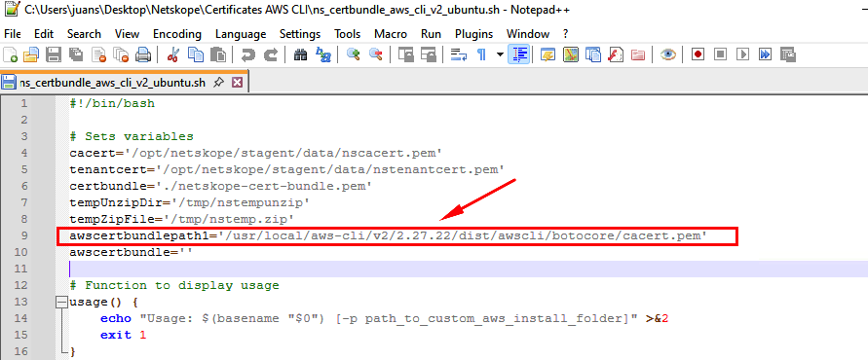Screen dimensions: 868x360
Task: Toggle the indent guide button
Action: [518, 54]
